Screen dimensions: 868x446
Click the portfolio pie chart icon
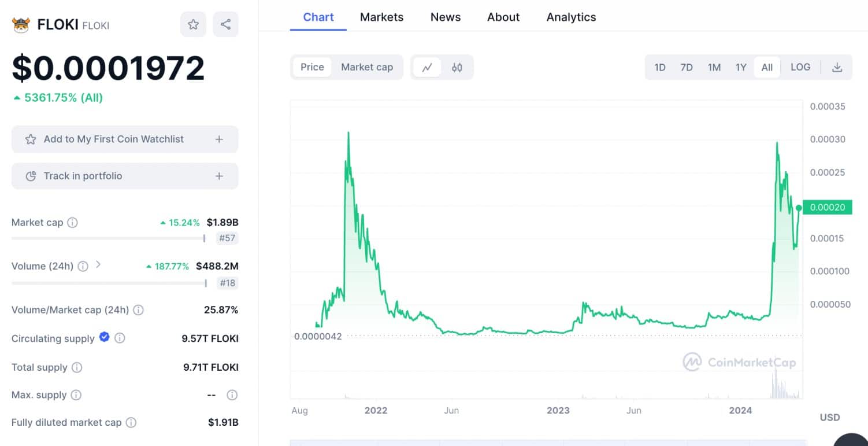[x=31, y=176]
